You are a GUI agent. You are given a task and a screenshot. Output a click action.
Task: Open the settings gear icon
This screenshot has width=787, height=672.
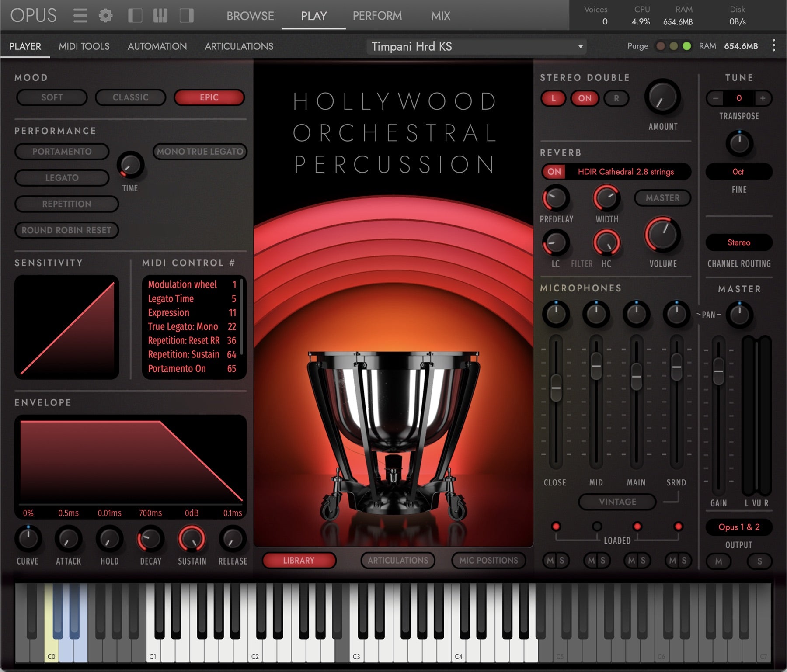click(x=105, y=16)
